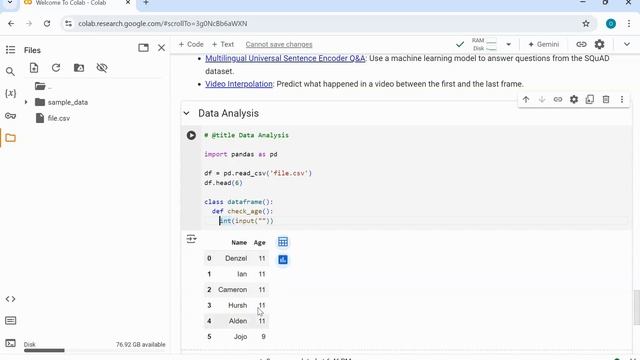This screenshot has width=640, height=360.
Task: Select the Denzel name cell
Action: pyautogui.click(x=236, y=258)
